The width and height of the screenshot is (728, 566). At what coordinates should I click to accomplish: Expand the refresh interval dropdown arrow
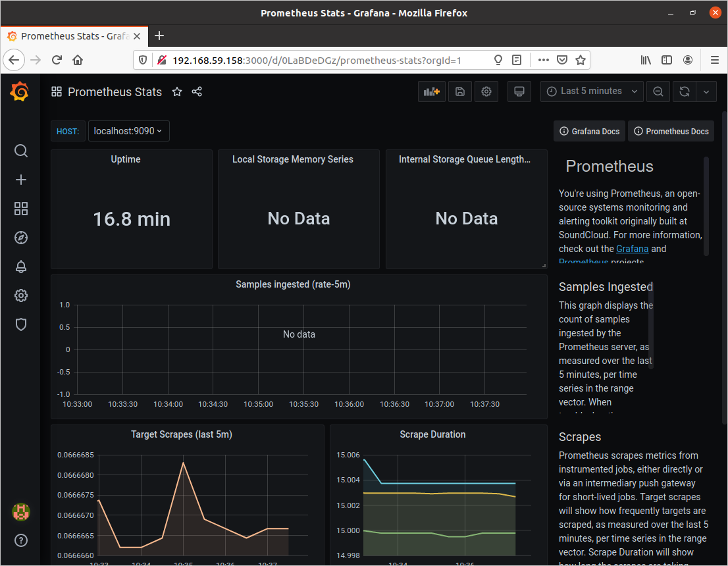[x=706, y=91]
